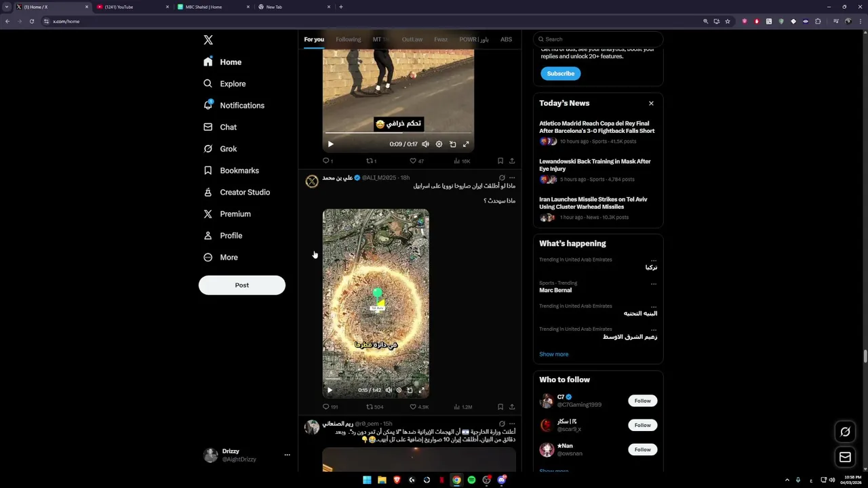View analytics for the 16K views post

[x=462, y=161]
